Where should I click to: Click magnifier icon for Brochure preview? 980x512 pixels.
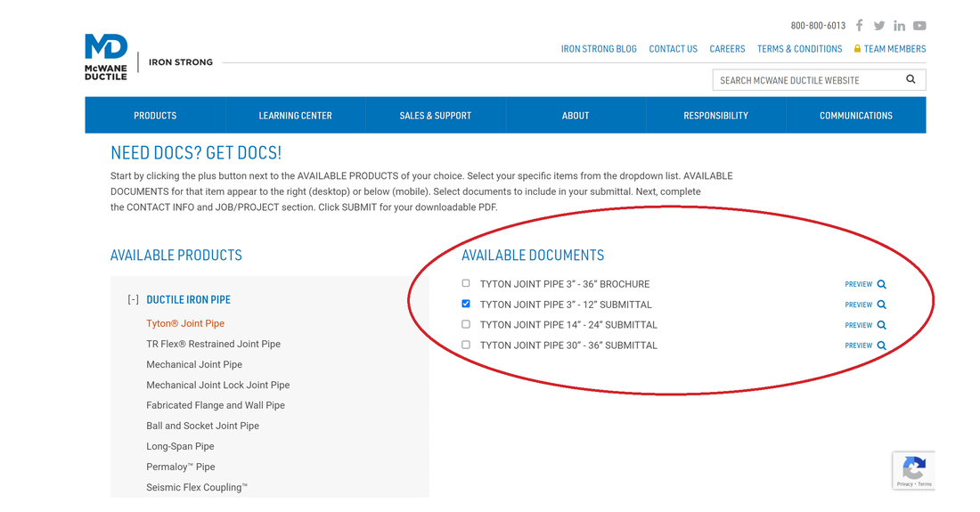tap(881, 284)
